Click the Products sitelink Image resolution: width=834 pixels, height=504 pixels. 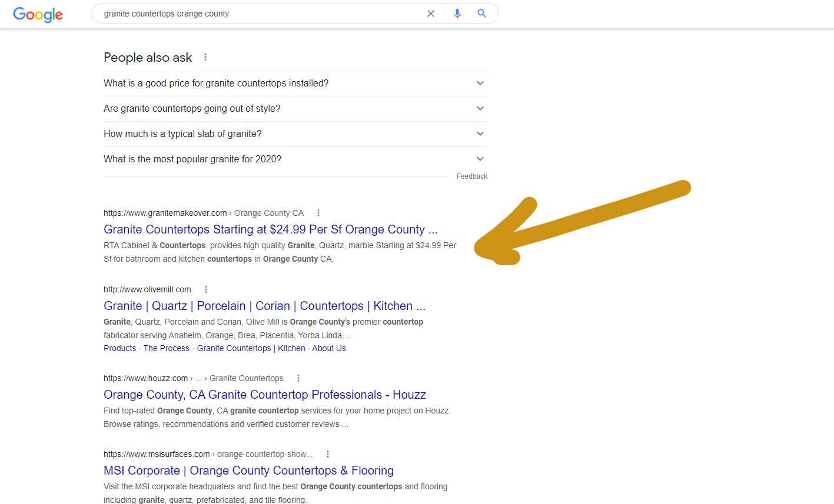coord(119,348)
